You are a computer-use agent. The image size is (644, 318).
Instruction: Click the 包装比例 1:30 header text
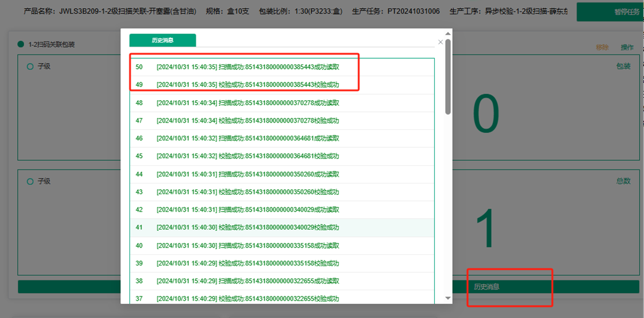click(302, 12)
